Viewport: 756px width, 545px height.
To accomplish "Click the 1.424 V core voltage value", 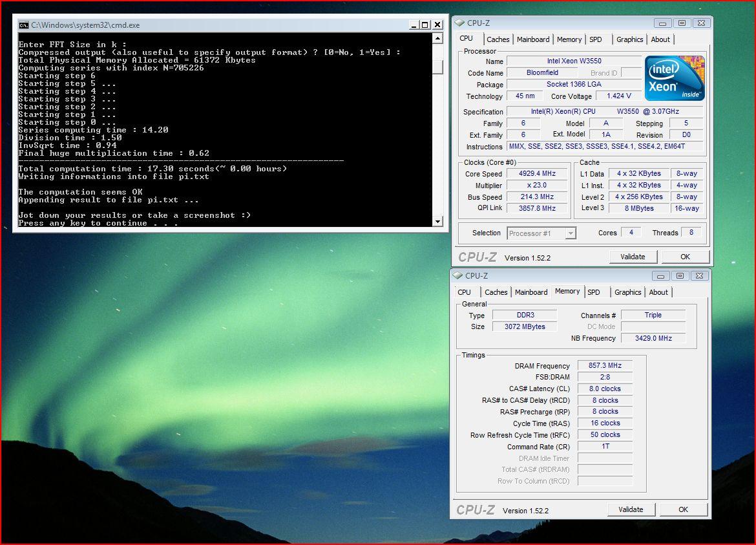I will coord(618,96).
